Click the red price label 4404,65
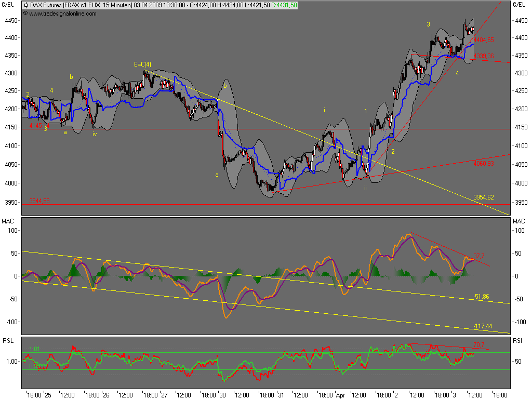This screenshot has width=532, height=399. (484, 39)
